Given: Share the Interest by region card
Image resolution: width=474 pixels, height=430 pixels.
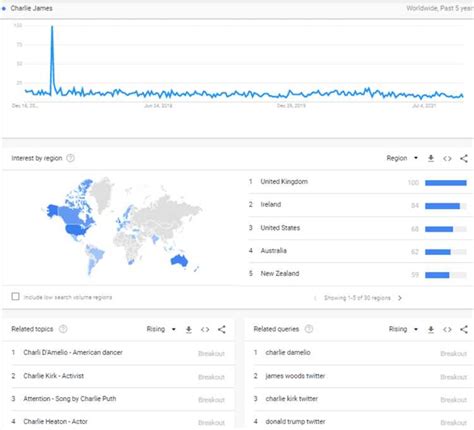Looking at the screenshot, I should pos(464,158).
